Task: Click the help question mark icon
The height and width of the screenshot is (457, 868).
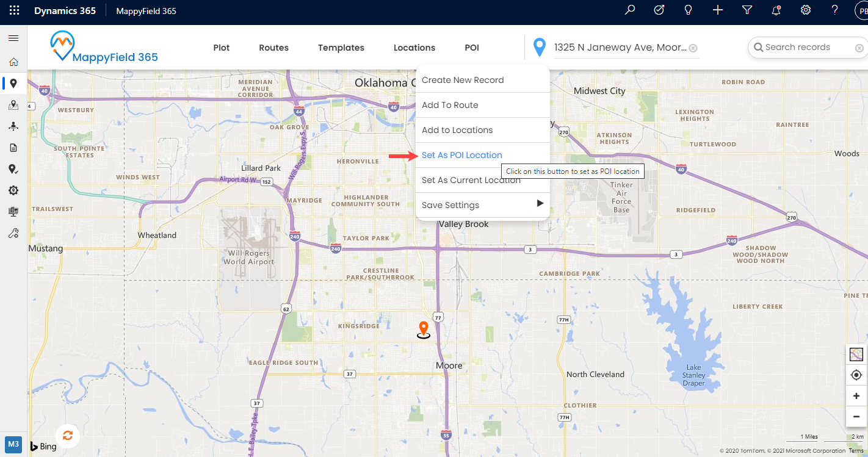Action: 835,10
